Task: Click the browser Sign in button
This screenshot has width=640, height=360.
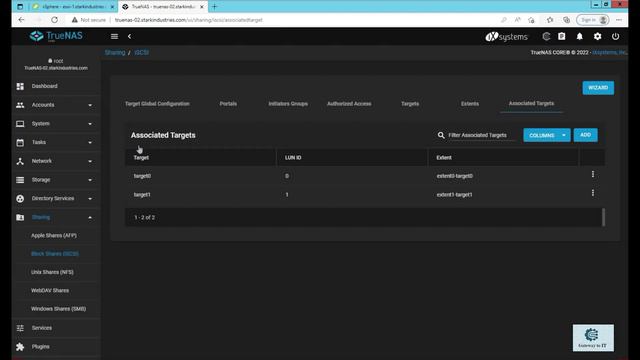Action: tap(593, 20)
